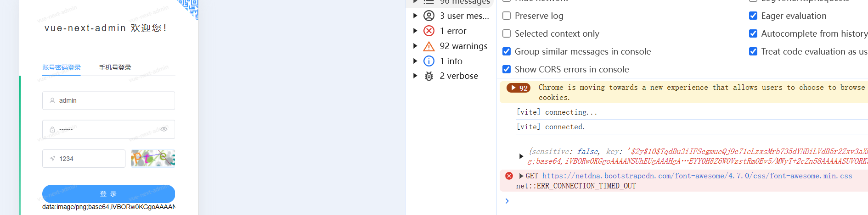Image resolution: width=868 pixels, height=215 pixels.
Task: Select the verbose bug icon
Action: 429,76
